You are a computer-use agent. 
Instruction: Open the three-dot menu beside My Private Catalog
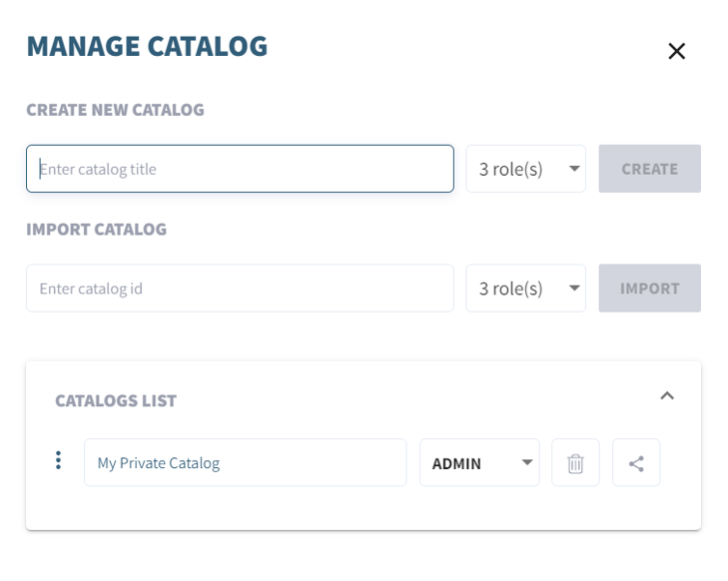(x=58, y=460)
